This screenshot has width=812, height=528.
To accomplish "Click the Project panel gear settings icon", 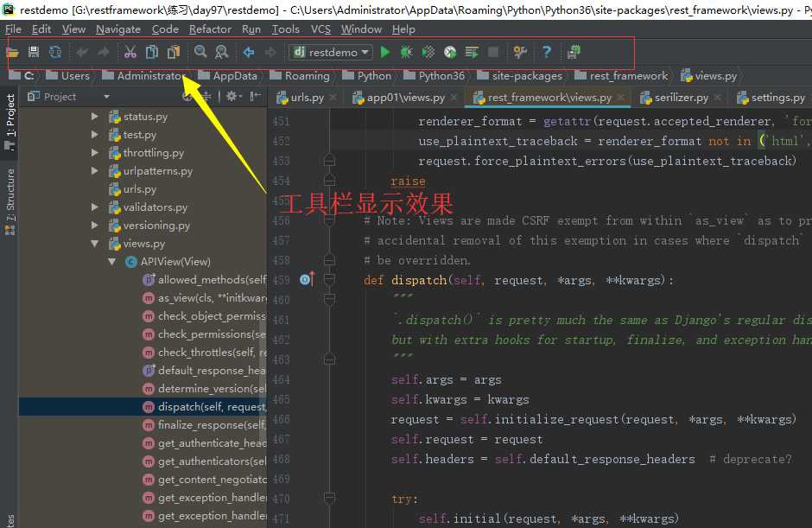I will [x=232, y=97].
